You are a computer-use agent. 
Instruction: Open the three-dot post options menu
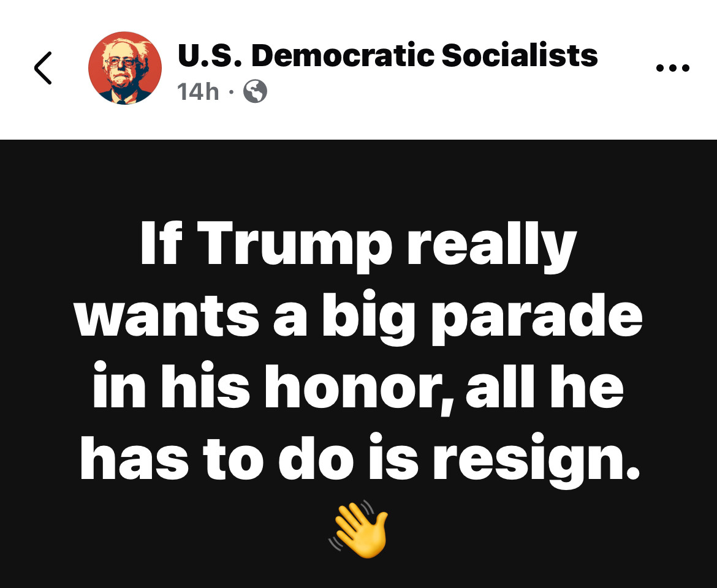point(673,69)
